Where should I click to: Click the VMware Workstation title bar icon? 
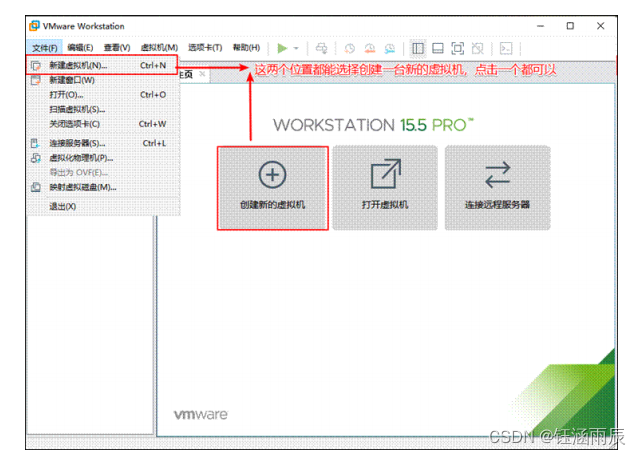(x=35, y=26)
